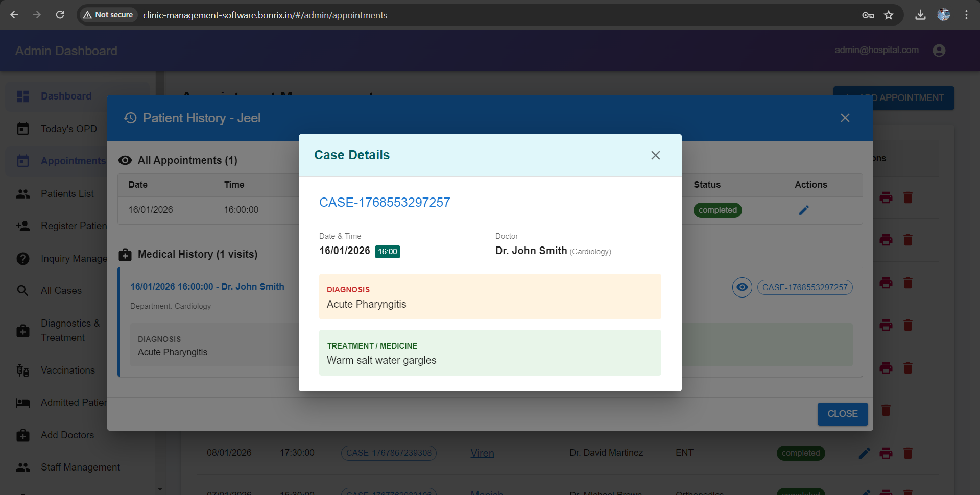Screen dimensions: 980x495
Task: View case via the eye icon
Action: tap(742, 287)
